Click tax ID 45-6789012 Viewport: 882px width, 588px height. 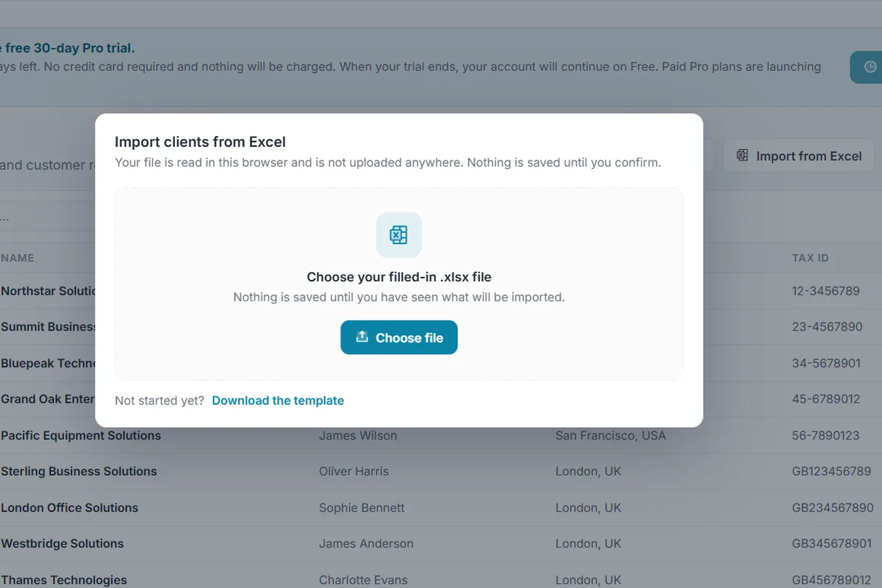click(x=826, y=399)
